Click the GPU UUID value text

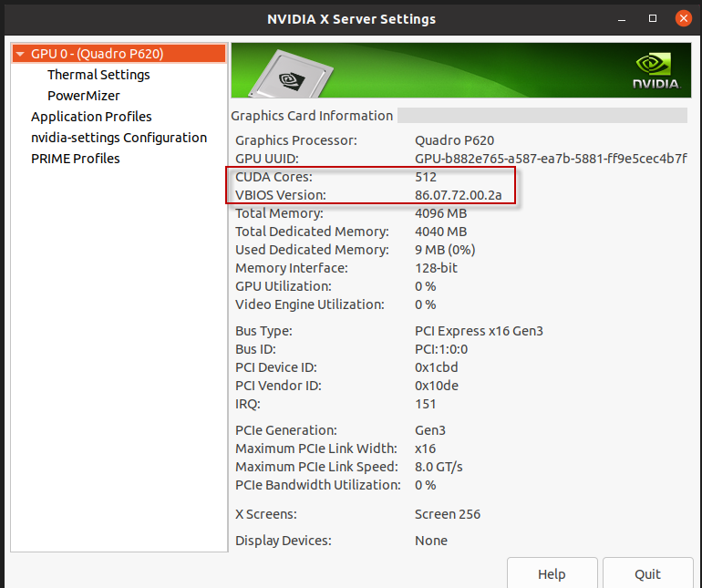(551, 159)
